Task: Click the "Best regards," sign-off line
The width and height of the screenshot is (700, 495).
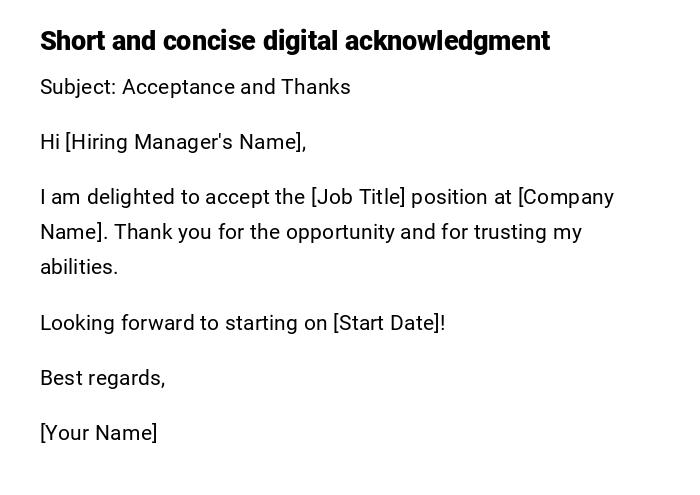Action: 102,378
